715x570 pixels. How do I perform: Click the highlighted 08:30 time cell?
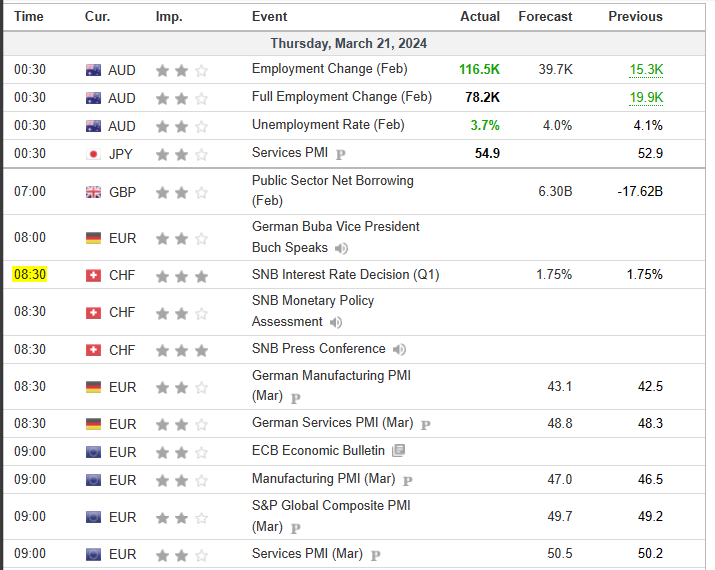[x=30, y=275]
